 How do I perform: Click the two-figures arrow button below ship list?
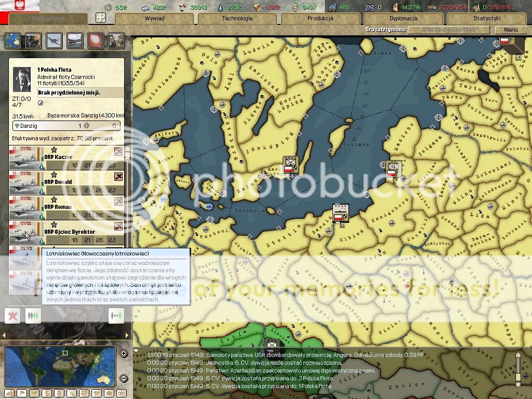116,315
